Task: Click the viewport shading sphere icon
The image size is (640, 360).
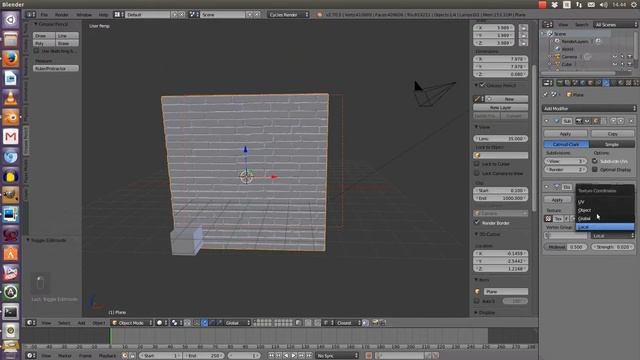Action: pos(160,322)
